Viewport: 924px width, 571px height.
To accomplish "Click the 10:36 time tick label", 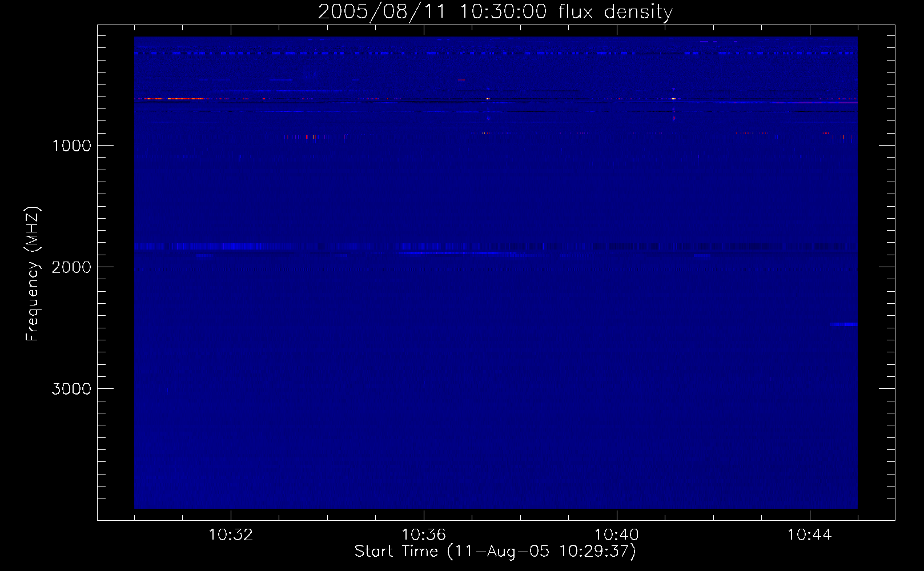I will coord(424,535).
